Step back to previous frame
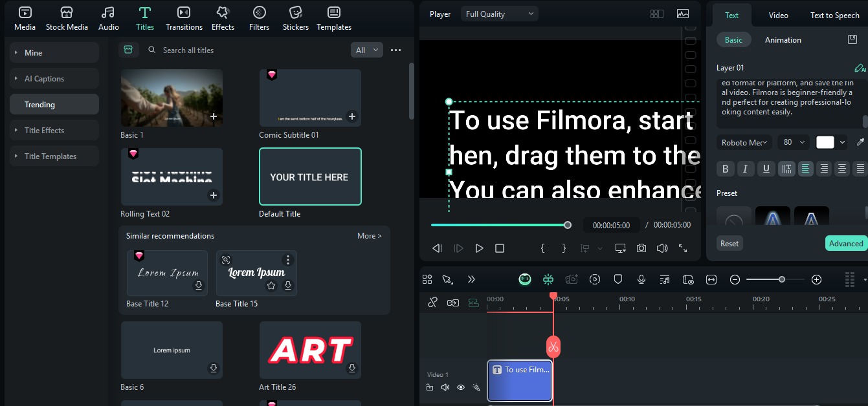Image resolution: width=868 pixels, height=406 pixels. pos(438,248)
